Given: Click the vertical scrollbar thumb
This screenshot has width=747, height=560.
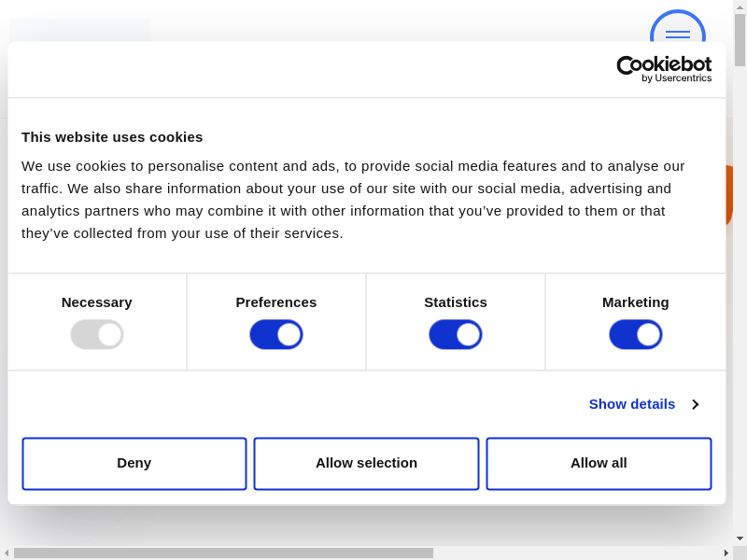Looking at the screenshot, I should [x=740, y=39].
